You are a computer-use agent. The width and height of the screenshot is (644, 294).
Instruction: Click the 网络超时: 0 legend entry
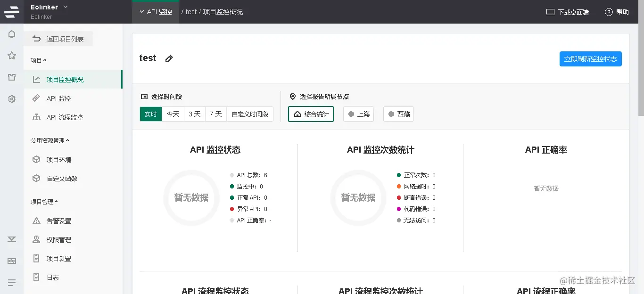[x=416, y=187]
